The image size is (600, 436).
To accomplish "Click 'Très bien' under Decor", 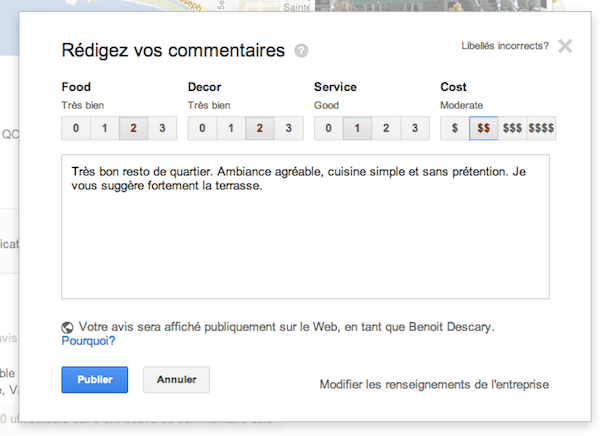I will pyautogui.click(x=209, y=105).
